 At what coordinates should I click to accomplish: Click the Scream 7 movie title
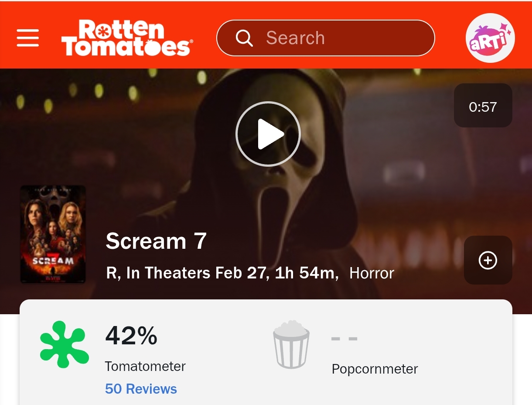coord(156,241)
